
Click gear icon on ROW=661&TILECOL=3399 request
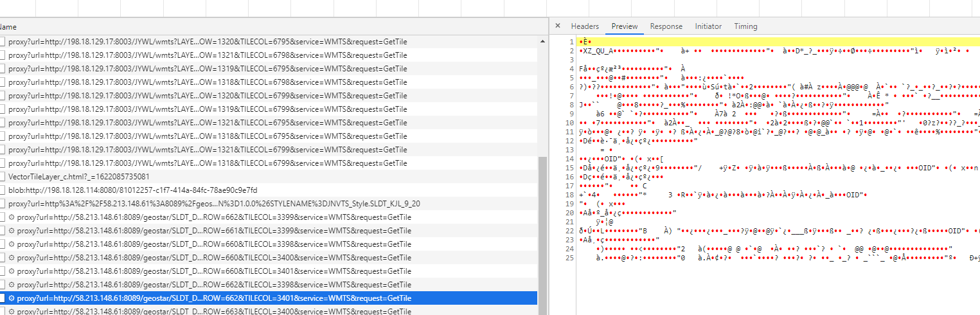12,231
